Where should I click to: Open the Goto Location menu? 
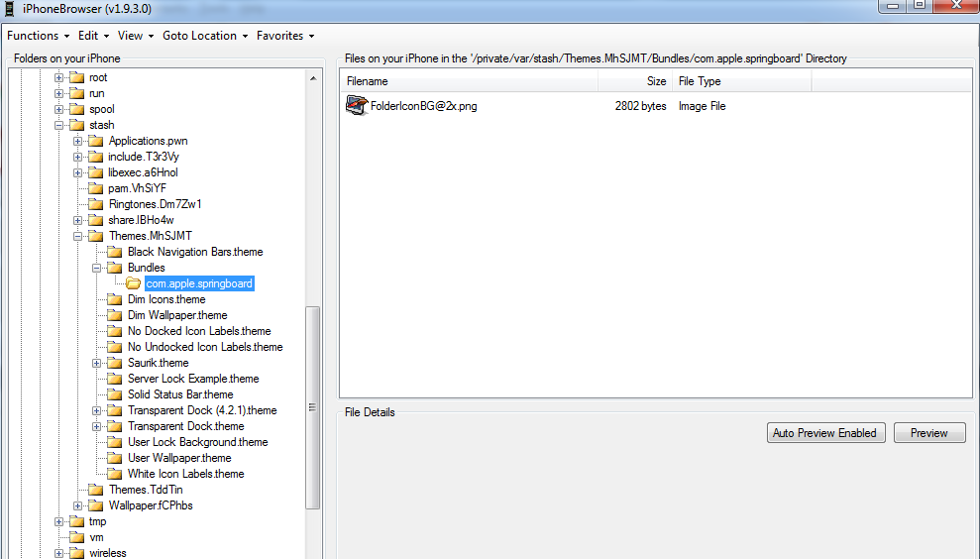pyautogui.click(x=205, y=36)
